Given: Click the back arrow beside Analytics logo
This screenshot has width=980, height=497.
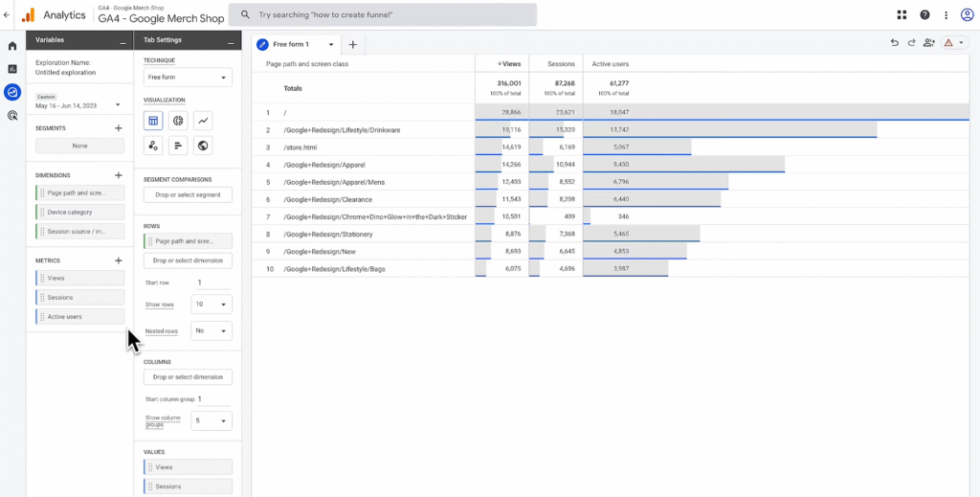Looking at the screenshot, I should coord(7,14).
